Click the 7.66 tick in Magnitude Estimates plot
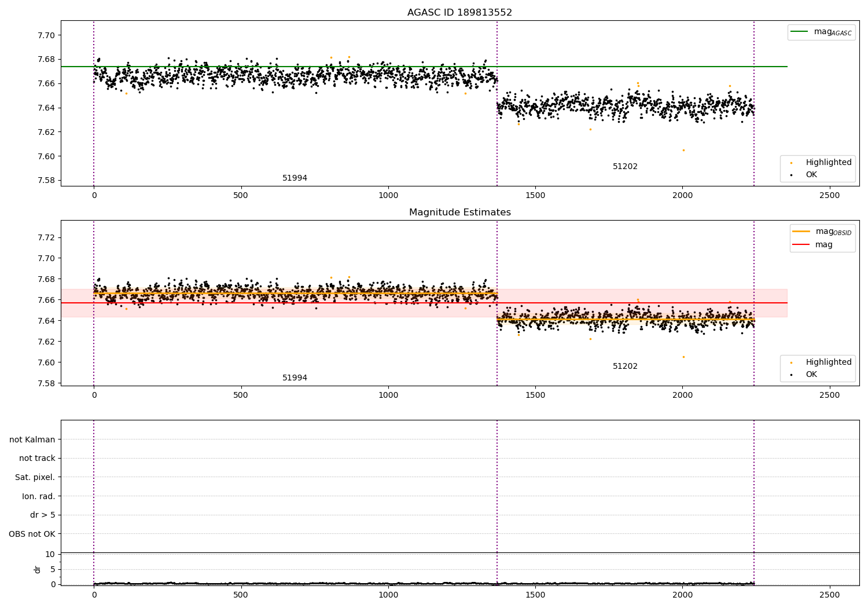The image size is (868, 608). tap(46, 300)
